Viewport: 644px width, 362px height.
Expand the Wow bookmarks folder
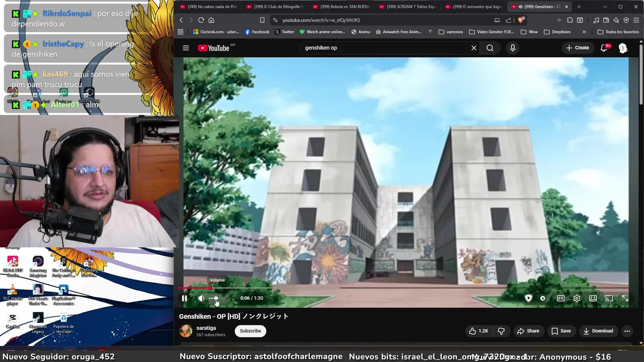[529, 32]
